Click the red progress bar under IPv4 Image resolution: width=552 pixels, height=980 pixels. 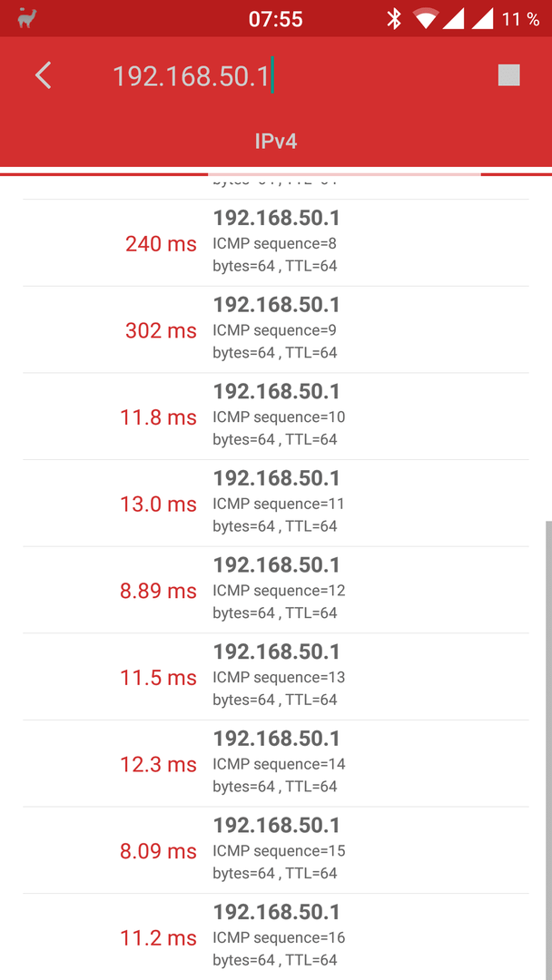[x=276, y=174]
